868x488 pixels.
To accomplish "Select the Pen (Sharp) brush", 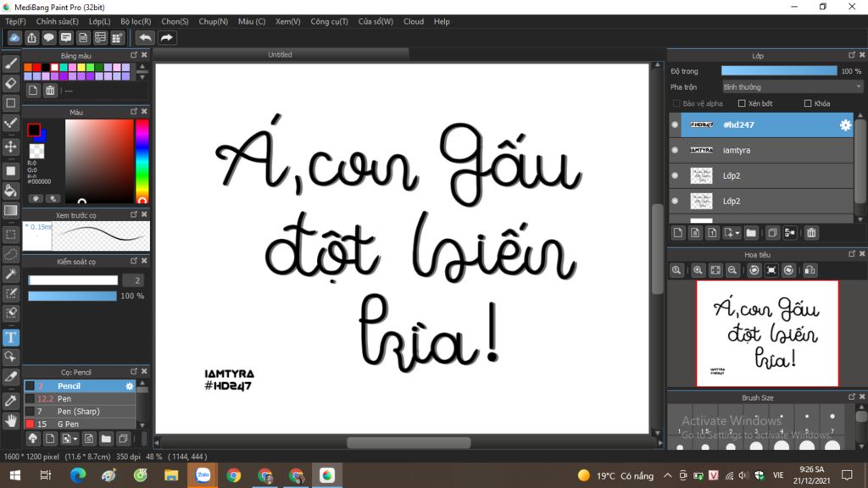I will point(79,412).
